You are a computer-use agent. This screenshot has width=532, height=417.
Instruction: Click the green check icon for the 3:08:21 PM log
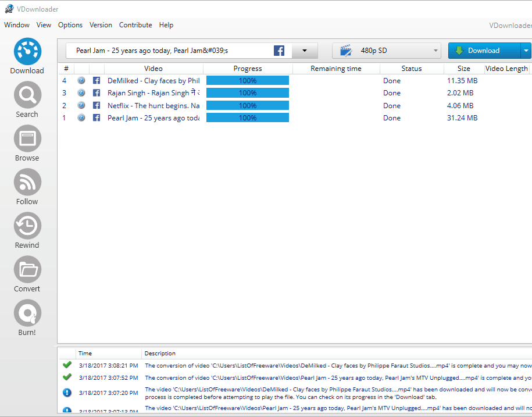[x=67, y=365]
